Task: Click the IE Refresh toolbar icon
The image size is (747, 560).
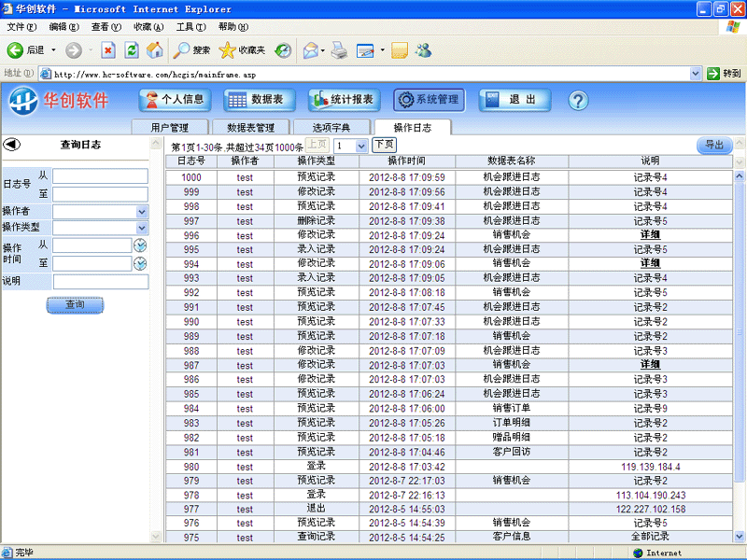Action: (x=132, y=49)
